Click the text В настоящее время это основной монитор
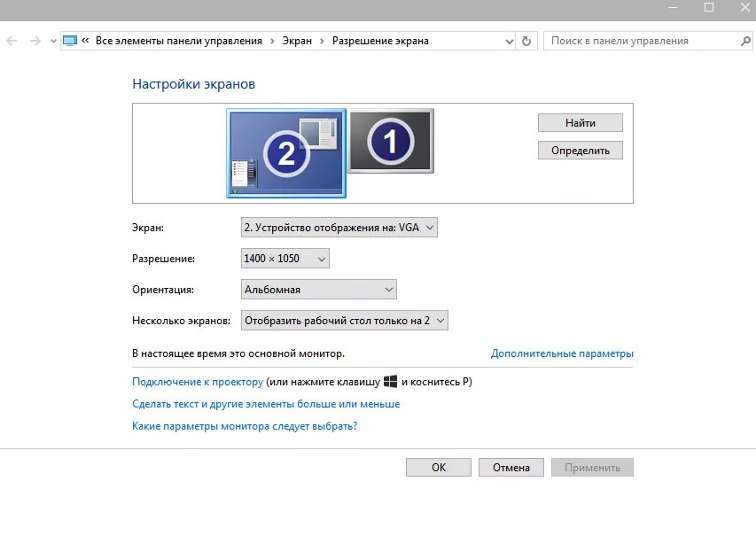Image resolution: width=756 pixels, height=551 pixels. pos(238,353)
